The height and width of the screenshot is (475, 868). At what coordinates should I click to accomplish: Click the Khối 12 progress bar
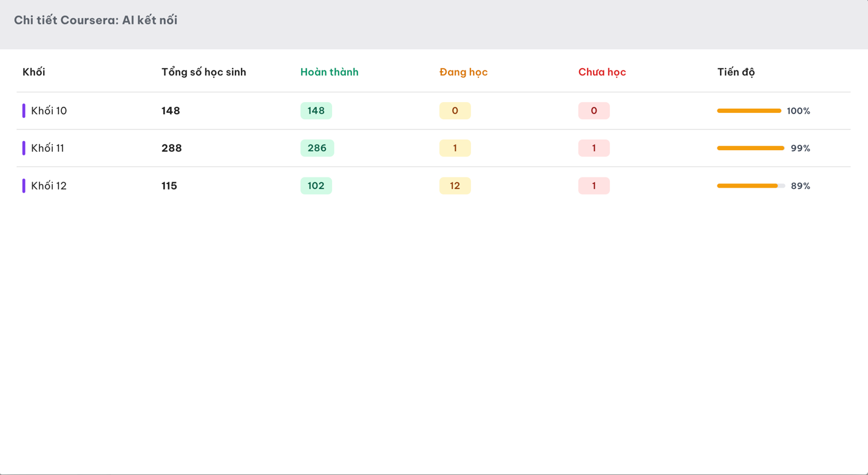tap(751, 186)
